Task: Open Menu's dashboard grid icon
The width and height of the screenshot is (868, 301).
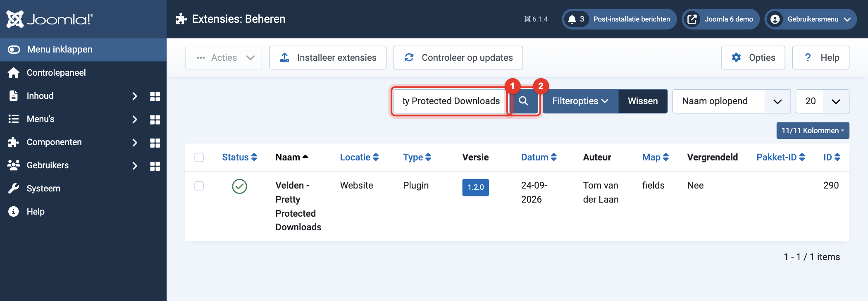Action: click(155, 119)
